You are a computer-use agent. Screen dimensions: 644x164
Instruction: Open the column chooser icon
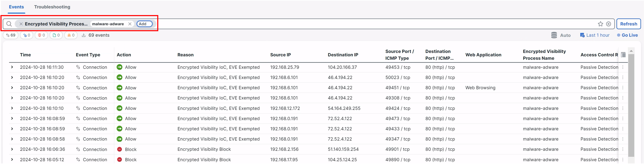(x=623, y=55)
